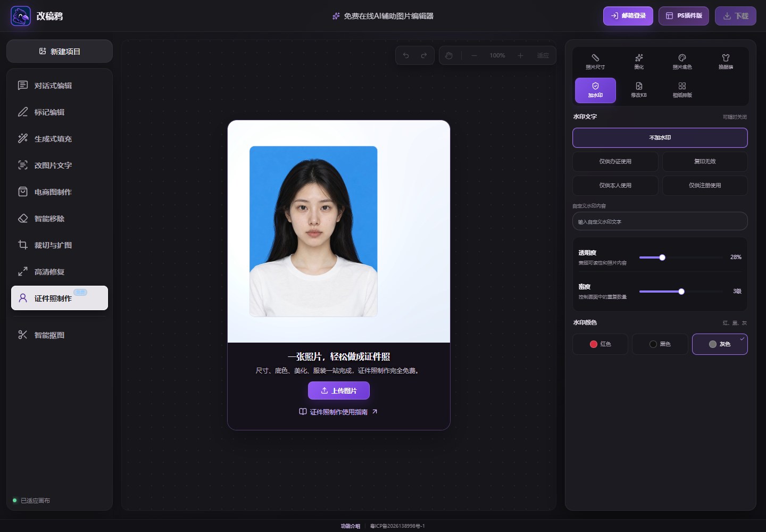Open the 照片底色 palette option
766x532 pixels.
682,62
